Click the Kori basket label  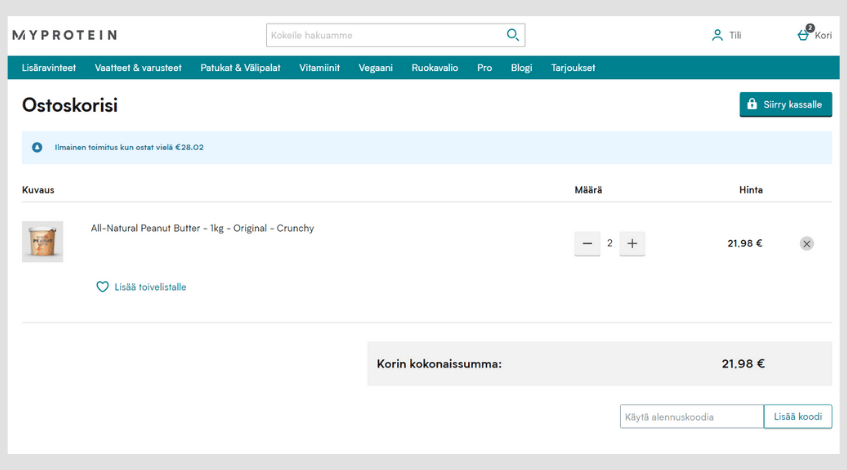pos(823,35)
